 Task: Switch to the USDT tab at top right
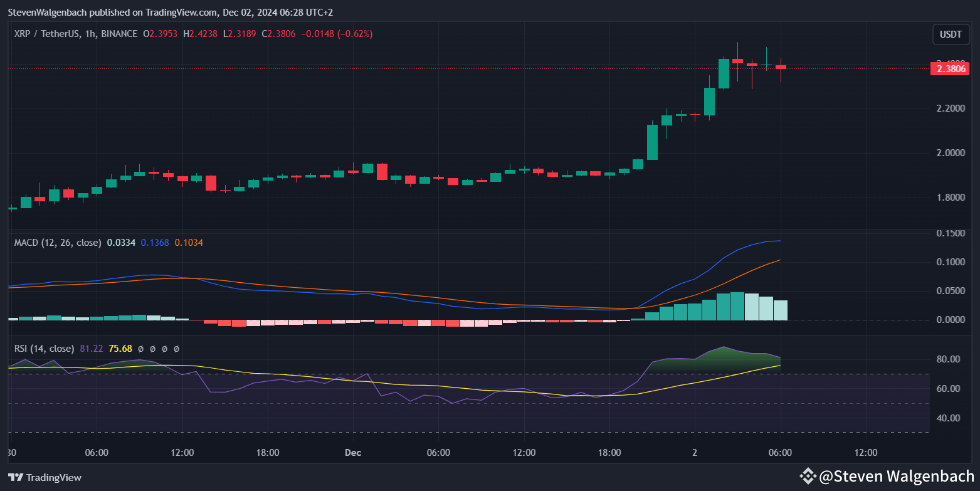pyautogui.click(x=951, y=34)
